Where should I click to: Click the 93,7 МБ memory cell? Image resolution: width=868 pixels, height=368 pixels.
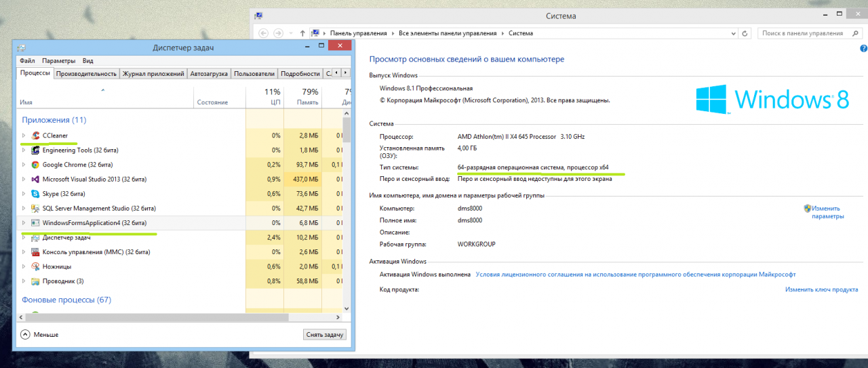click(x=302, y=165)
